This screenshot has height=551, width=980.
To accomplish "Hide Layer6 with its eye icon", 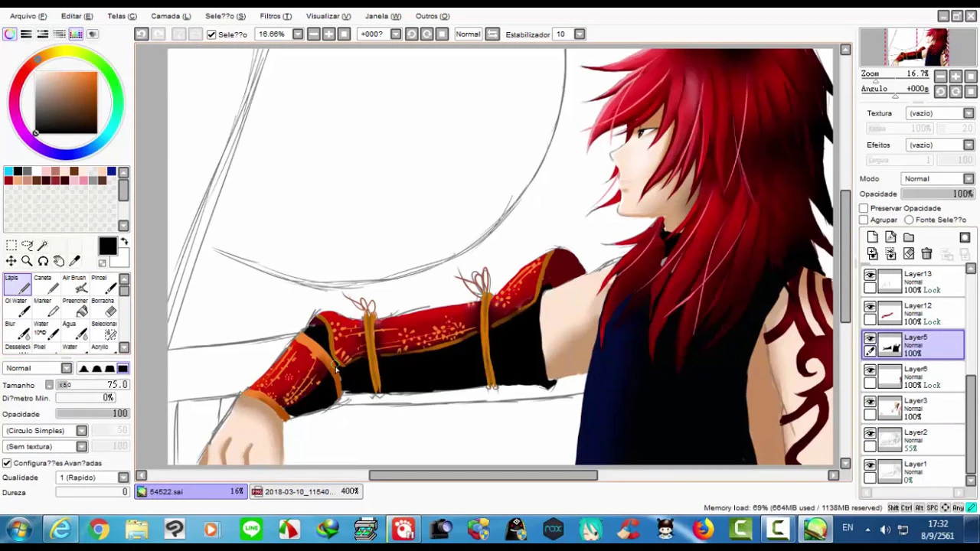I will point(870,370).
